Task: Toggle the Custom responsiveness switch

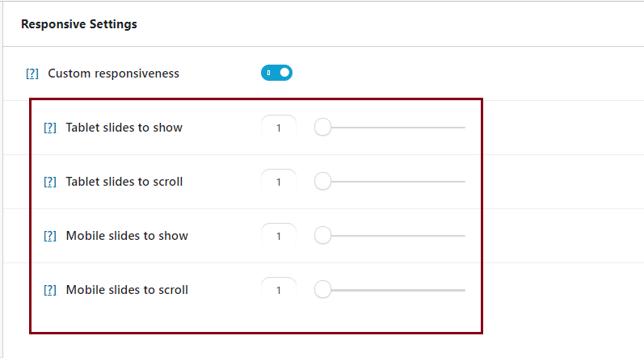Action: tap(276, 73)
